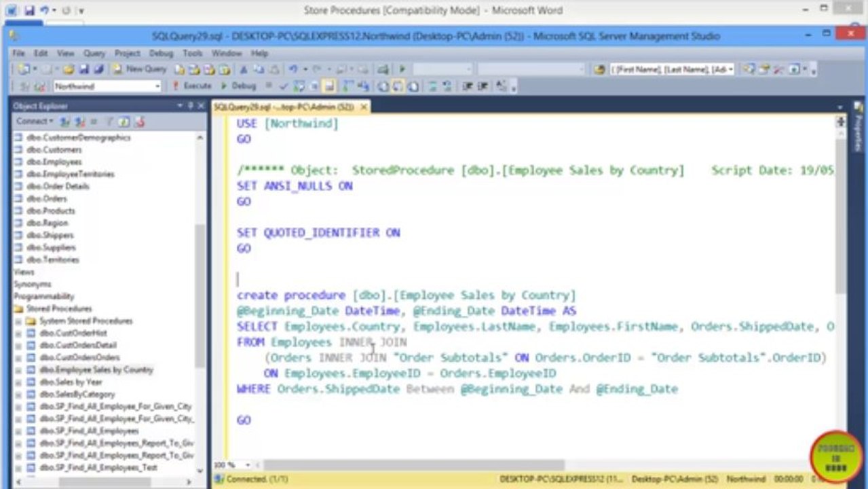Close the Object Explorer panel

click(x=201, y=106)
